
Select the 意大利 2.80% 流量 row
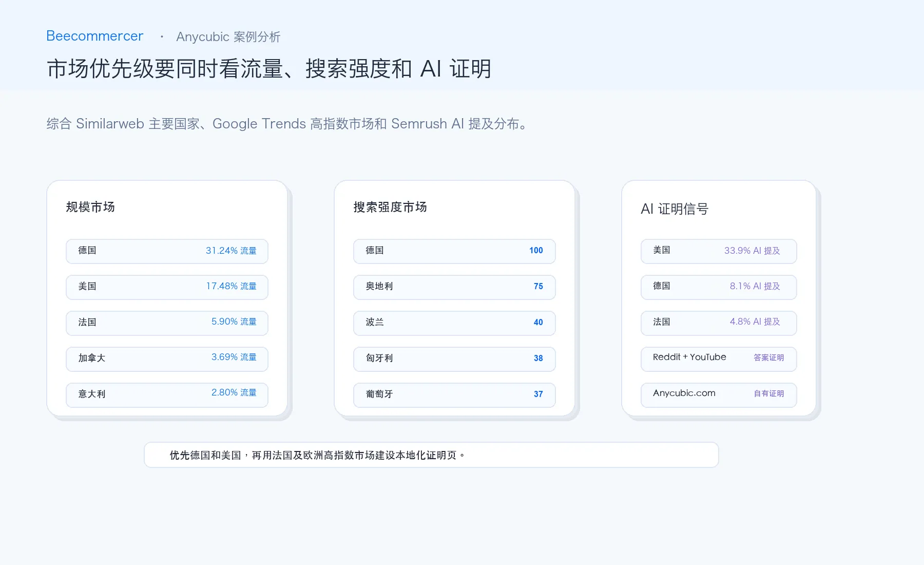click(167, 394)
